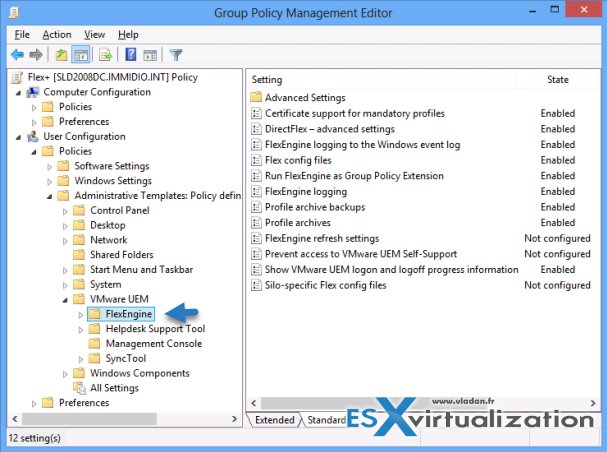Click the Forward arrow toolbar icon
The width and height of the screenshot is (607, 452).
tap(36, 55)
